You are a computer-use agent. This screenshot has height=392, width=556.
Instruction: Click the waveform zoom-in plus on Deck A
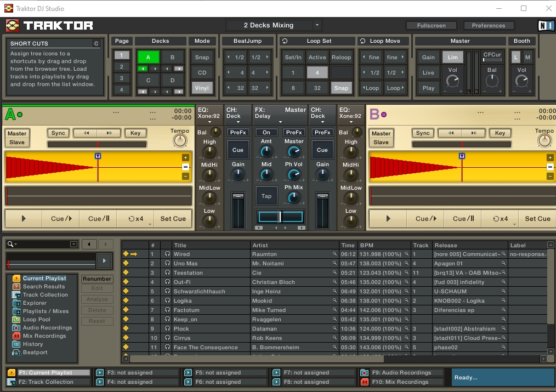(x=185, y=158)
